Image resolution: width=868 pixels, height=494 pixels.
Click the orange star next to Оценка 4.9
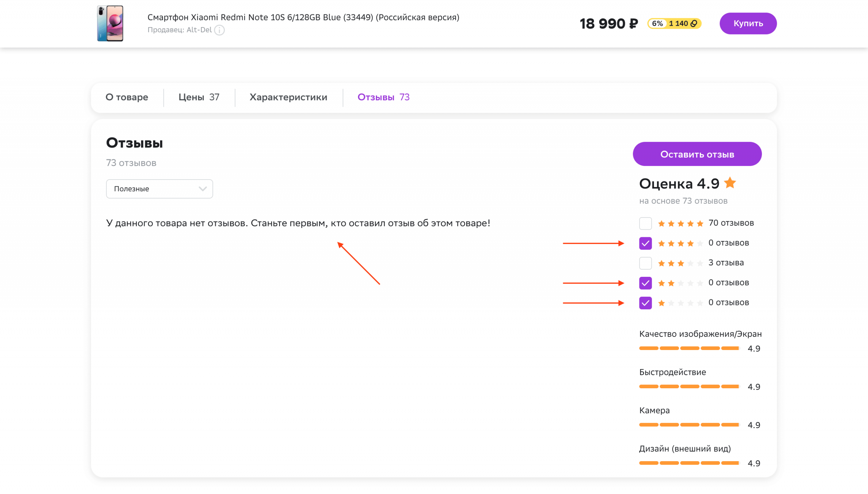pos(730,183)
